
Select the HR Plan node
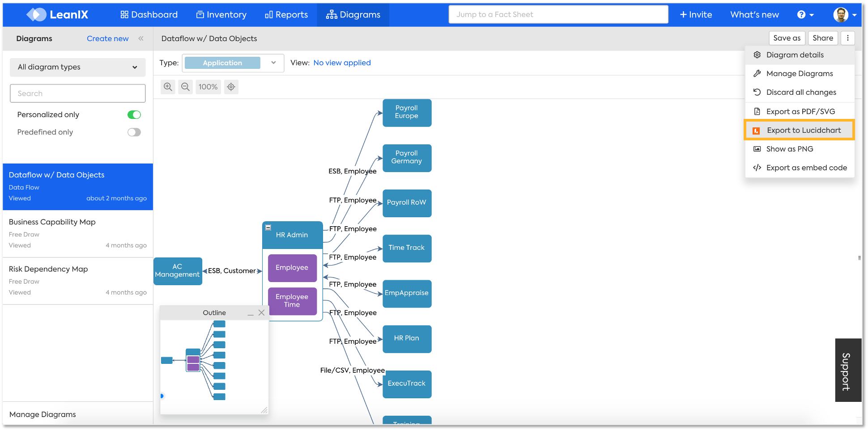coord(407,339)
